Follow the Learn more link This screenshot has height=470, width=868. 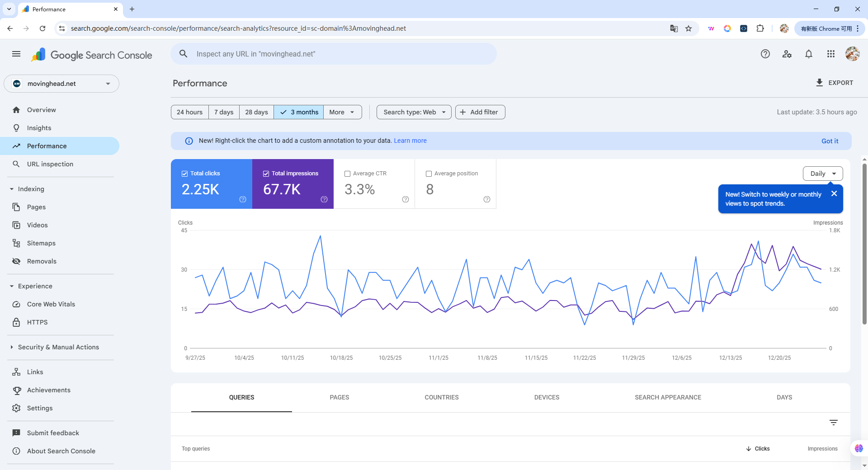click(x=410, y=141)
